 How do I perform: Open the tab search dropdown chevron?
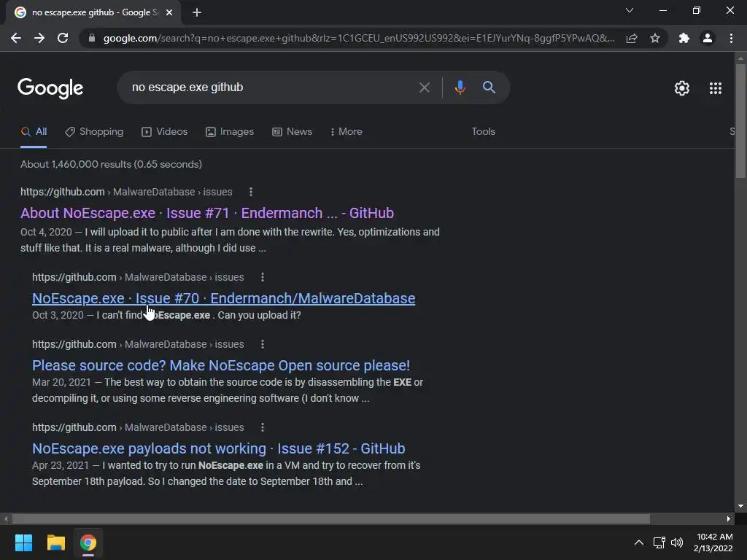tap(630, 10)
